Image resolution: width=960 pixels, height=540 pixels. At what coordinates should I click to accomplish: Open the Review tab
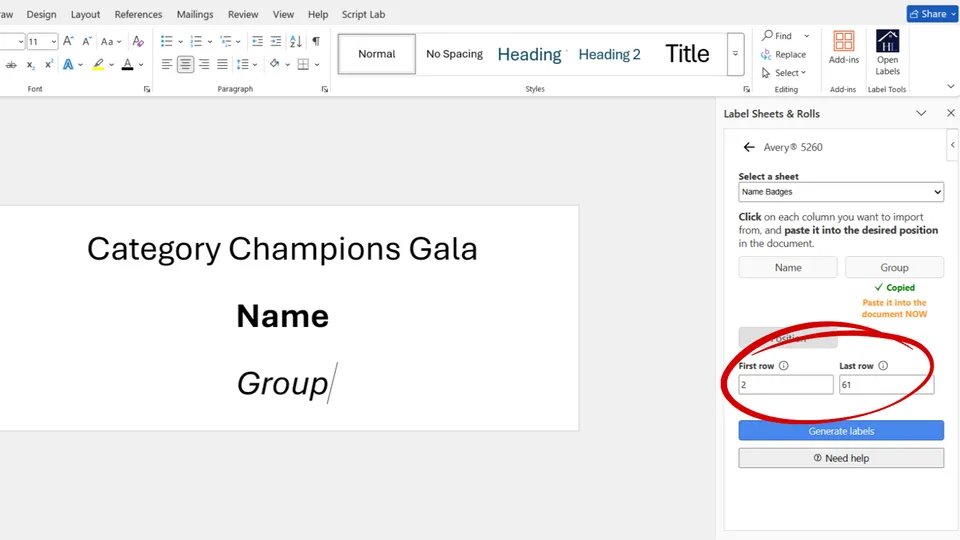coord(243,14)
